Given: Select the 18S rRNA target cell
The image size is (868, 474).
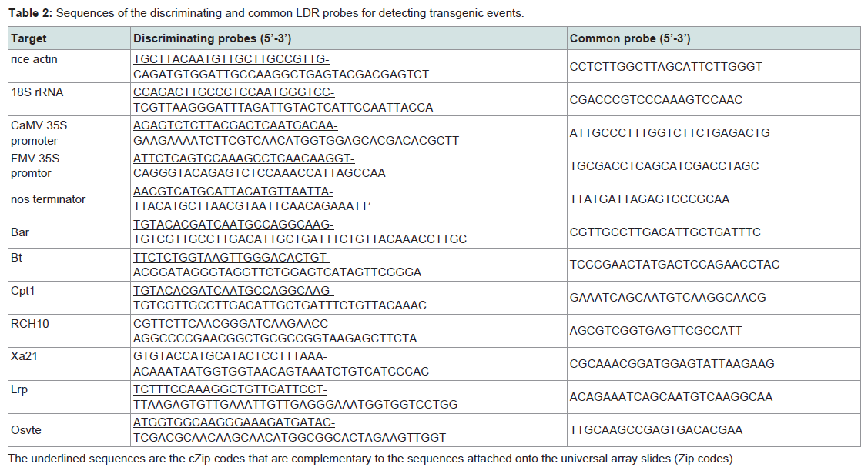Looking at the screenshot, I should (69, 99).
